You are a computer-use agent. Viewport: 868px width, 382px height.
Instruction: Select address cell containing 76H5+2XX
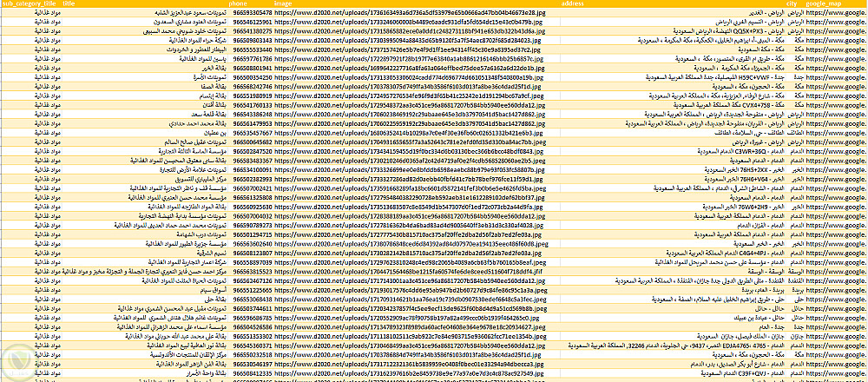[744, 169]
